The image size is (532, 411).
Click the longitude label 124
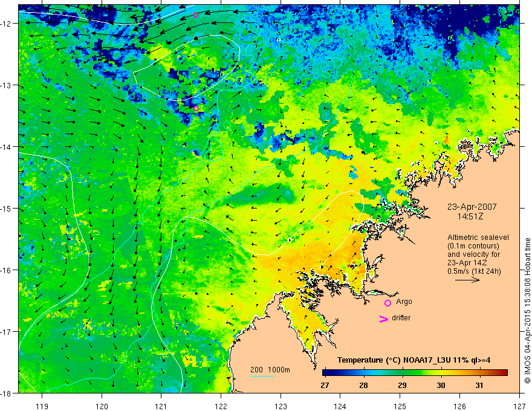[340, 407]
